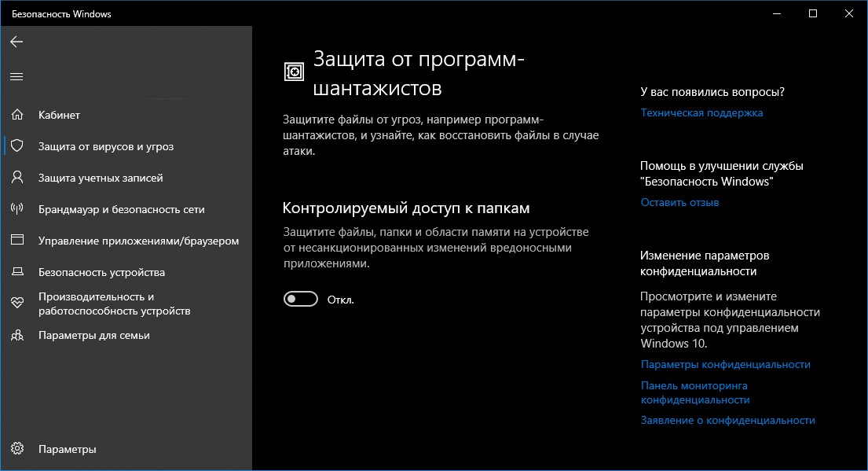Viewport: 868px width, 471px height.
Task: Click Изменение параметров конфиденциальности heading
Action: [x=705, y=263]
